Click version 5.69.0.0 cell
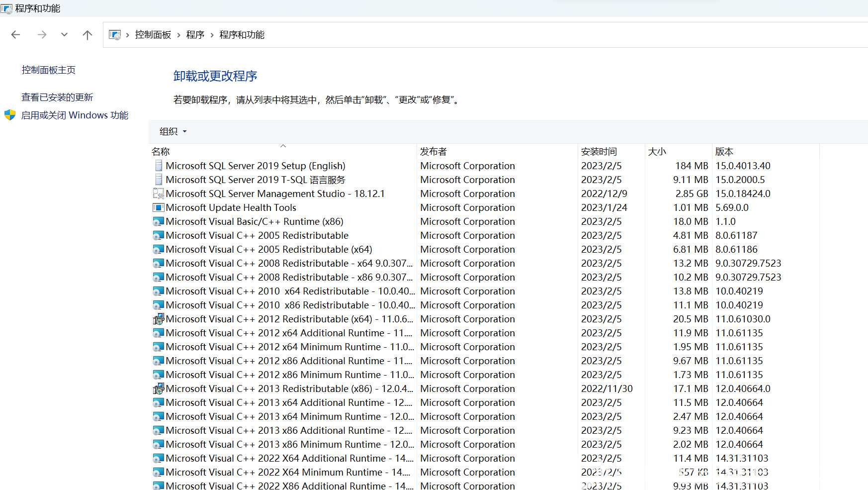868x490 pixels. click(732, 207)
